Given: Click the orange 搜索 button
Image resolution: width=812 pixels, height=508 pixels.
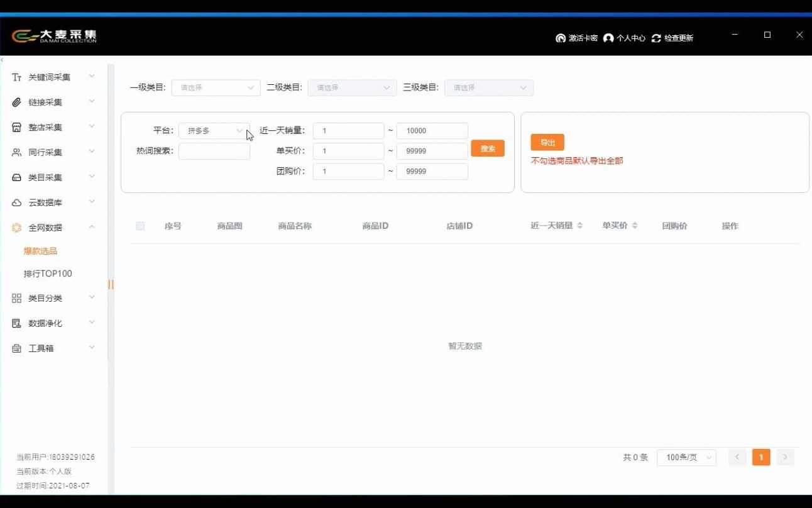Looking at the screenshot, I should [488, 149].
